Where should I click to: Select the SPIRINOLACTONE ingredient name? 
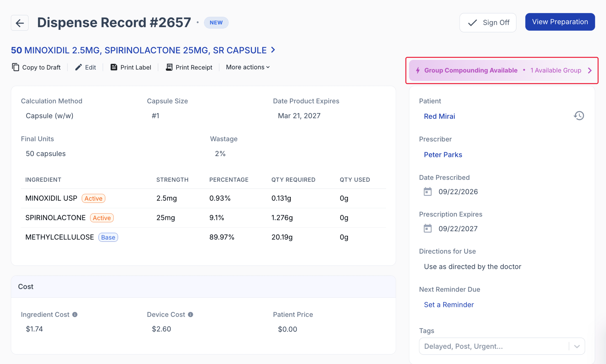pos(55,218)
